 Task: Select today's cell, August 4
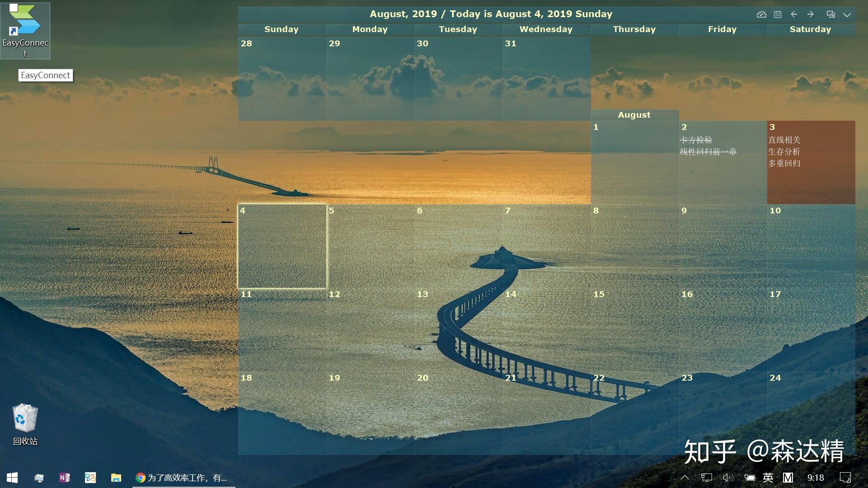click(x=282, y=246)
